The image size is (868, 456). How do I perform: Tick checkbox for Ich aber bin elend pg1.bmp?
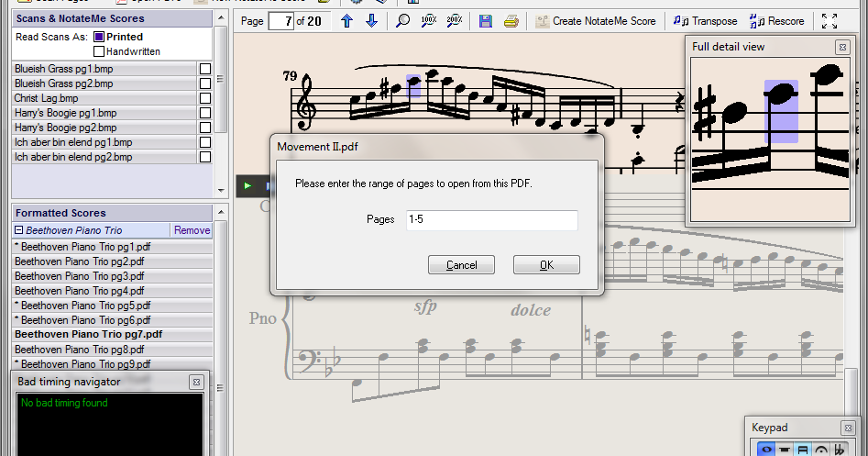[x=204, y=142]
